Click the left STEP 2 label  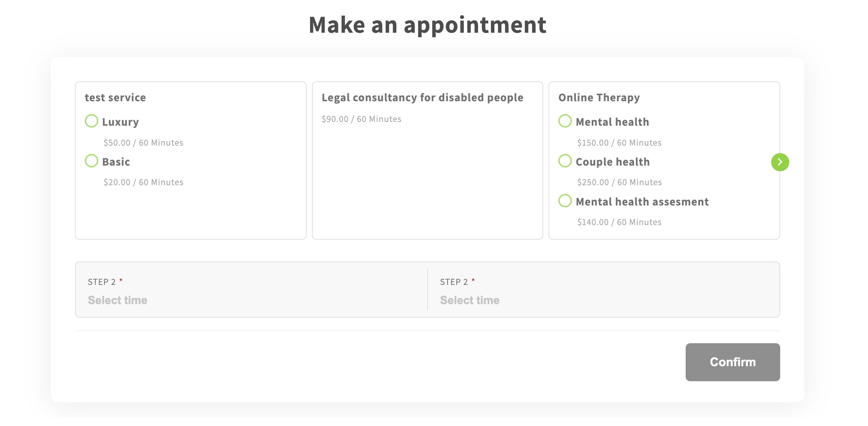(102, 282)
